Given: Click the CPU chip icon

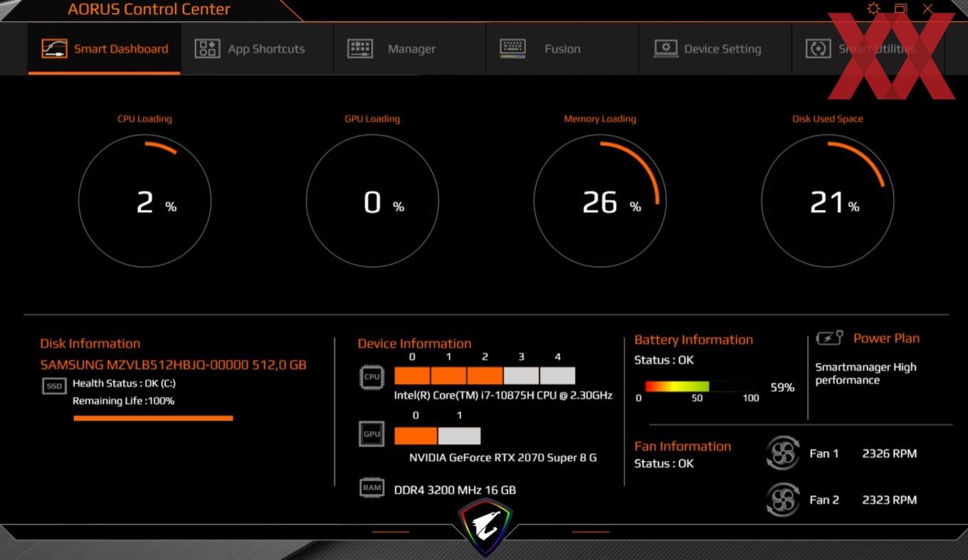Looking at the screenshot, I should (372, 377).
